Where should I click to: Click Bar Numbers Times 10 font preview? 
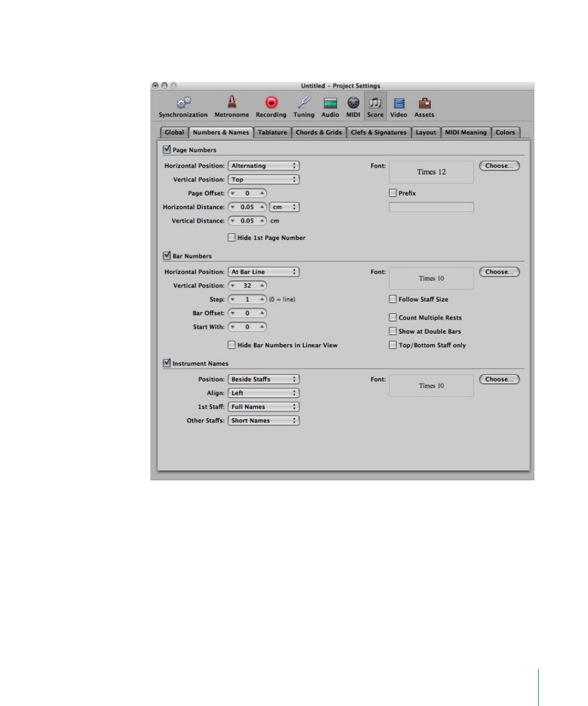tap(431, 278)
